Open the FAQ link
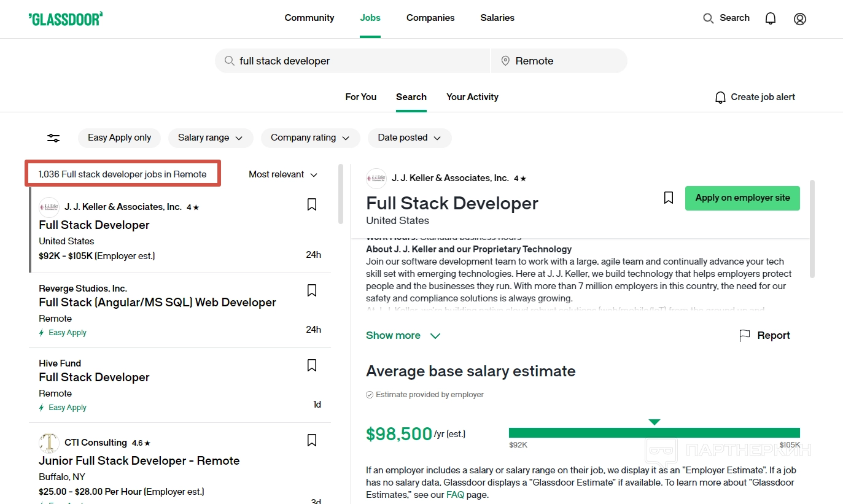Image resolution: width=843 pixels, height=504 pixels. coord(455,494)
